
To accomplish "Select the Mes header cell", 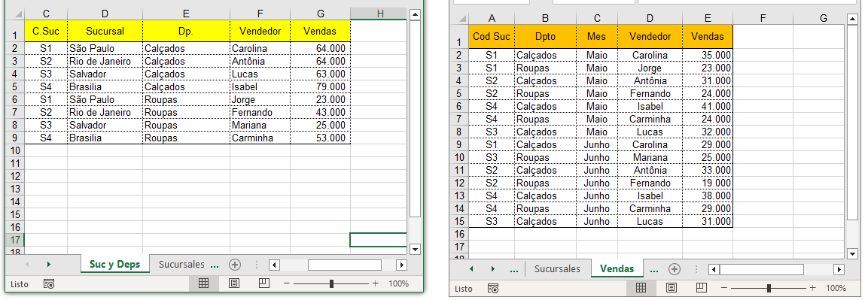I will (597, 36).
